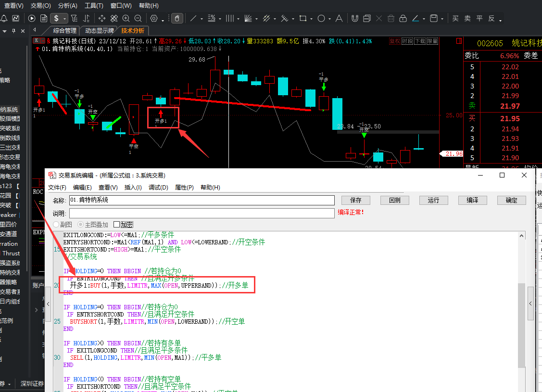Open 插入(I) menu in formula editor
The width and height of the screenshot is (542, 392).
pos(133,188)
